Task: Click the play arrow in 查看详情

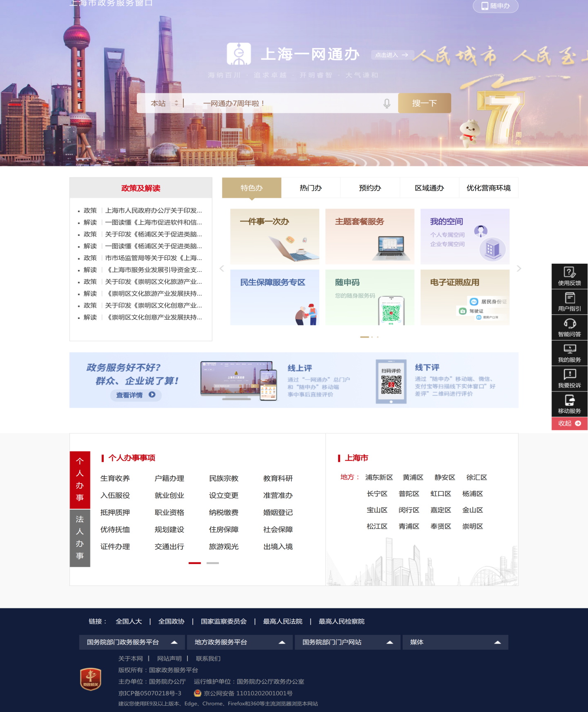Action: [152, 395]
